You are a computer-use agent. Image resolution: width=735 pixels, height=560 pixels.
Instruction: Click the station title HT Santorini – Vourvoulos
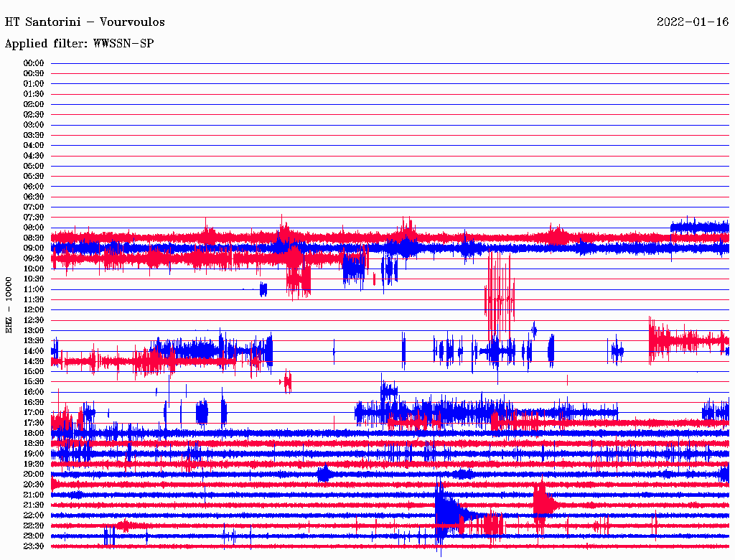point(85,22)
